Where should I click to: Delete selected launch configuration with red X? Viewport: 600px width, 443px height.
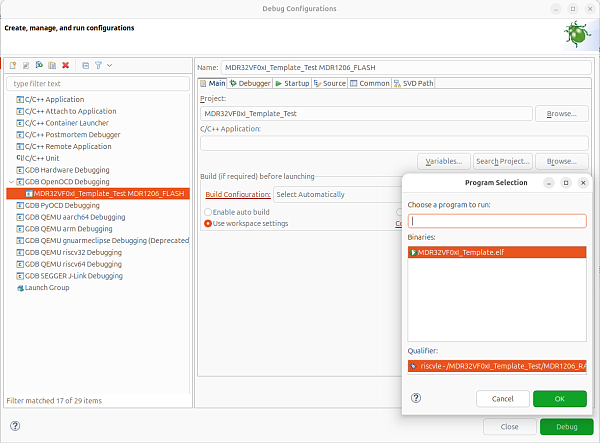[65, 65]
